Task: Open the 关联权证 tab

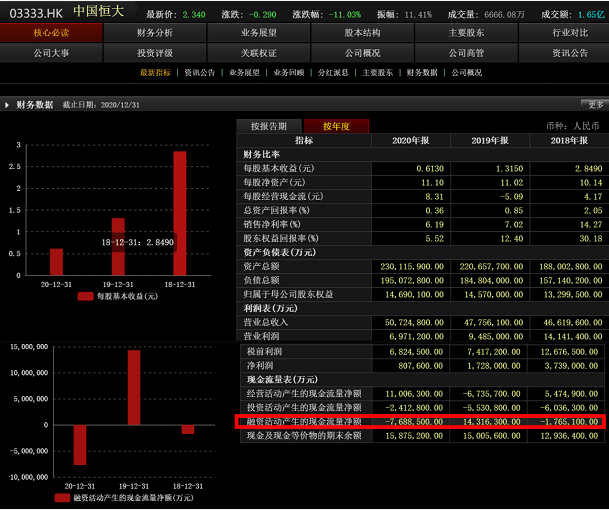Action: coord(258,52)
